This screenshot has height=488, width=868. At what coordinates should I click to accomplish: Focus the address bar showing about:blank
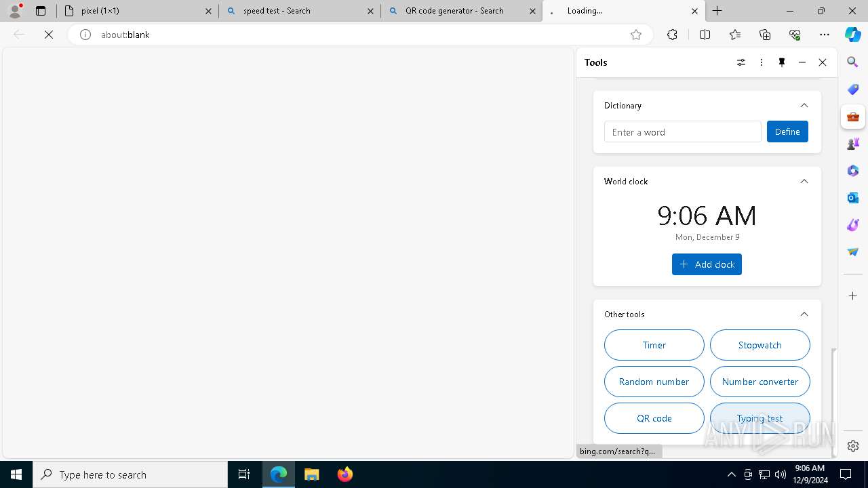(359, 35)
